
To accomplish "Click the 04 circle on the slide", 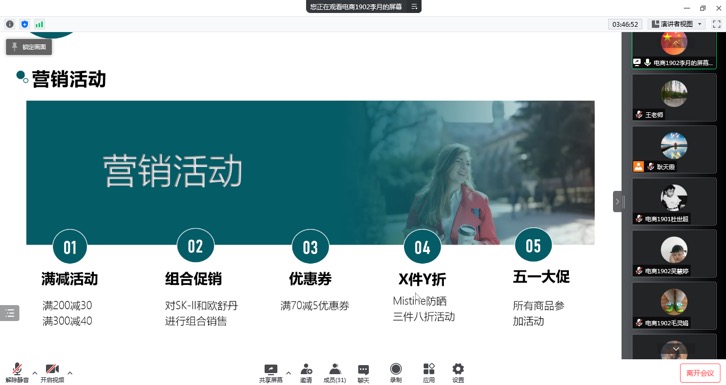I will (422, 247).
